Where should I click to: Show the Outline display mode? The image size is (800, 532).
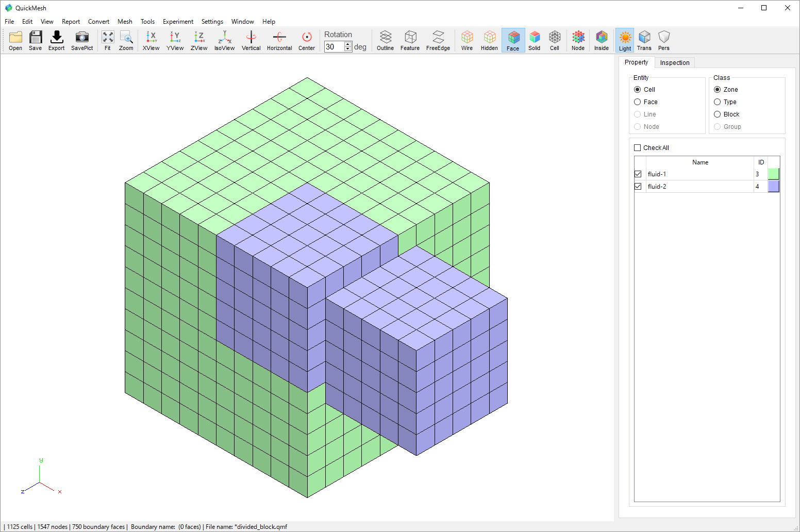(386, 40)
